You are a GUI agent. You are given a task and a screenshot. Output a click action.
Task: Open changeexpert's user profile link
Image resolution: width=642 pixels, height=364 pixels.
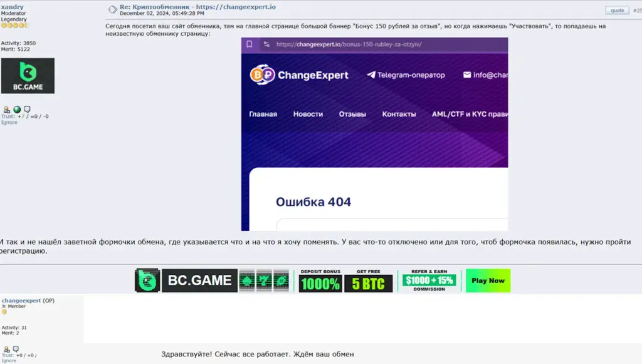click(x=21, y=300)
